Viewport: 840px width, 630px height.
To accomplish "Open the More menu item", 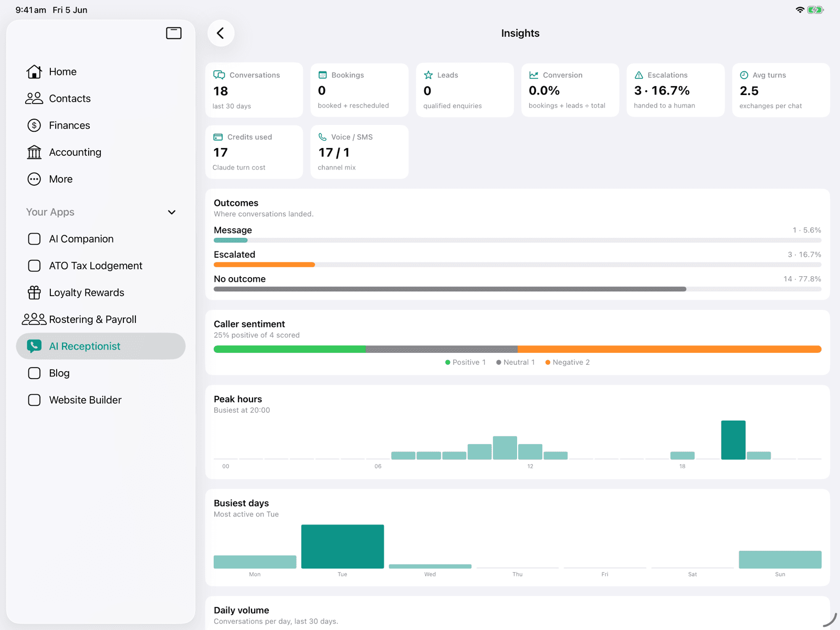I will [101, 179].
